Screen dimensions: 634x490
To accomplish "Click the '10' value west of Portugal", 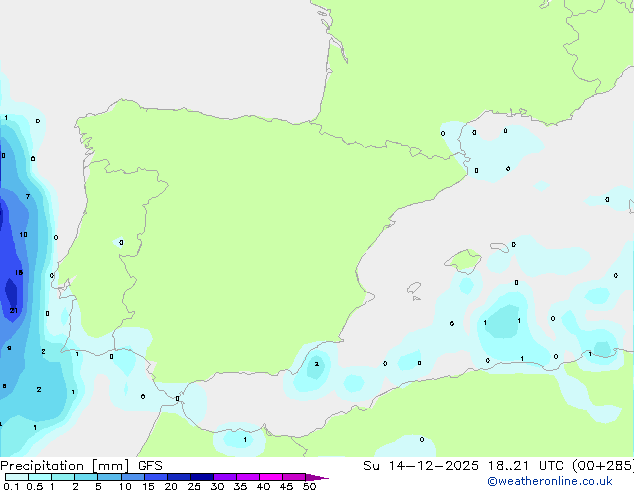I will tap(23, 234).
